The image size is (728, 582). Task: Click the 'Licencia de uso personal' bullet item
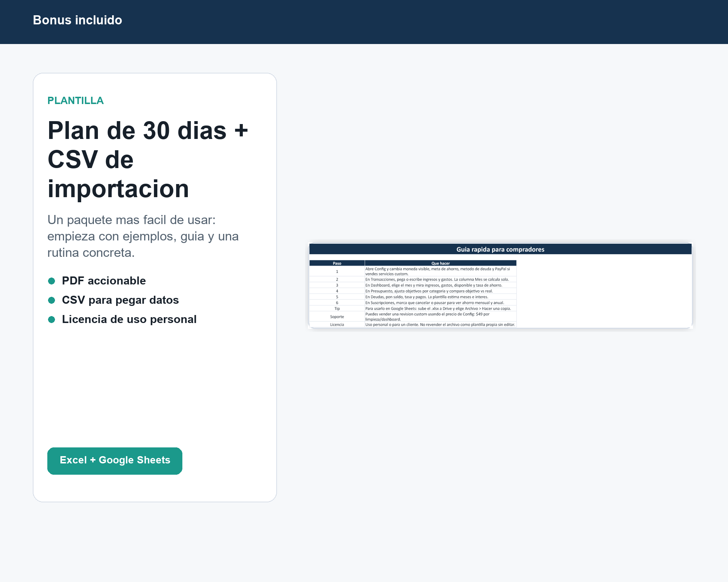pyautogui.click(x=129, y=319)
